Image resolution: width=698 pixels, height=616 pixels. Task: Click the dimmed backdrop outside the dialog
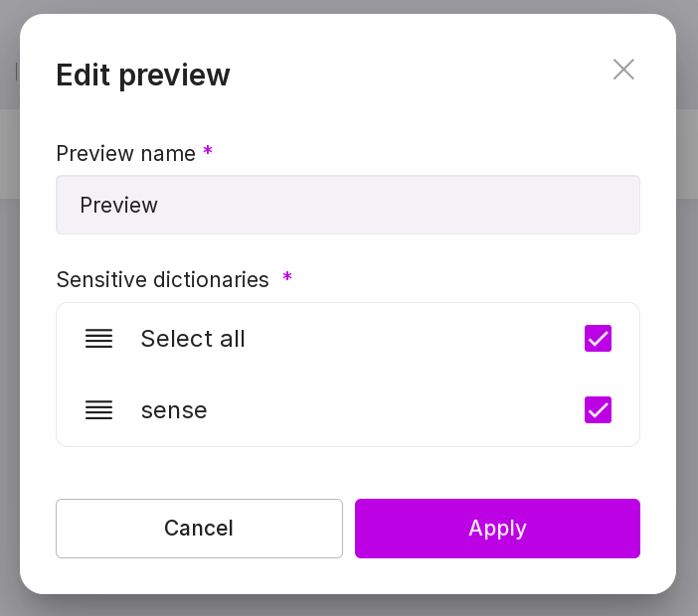(x=687, y=298)
